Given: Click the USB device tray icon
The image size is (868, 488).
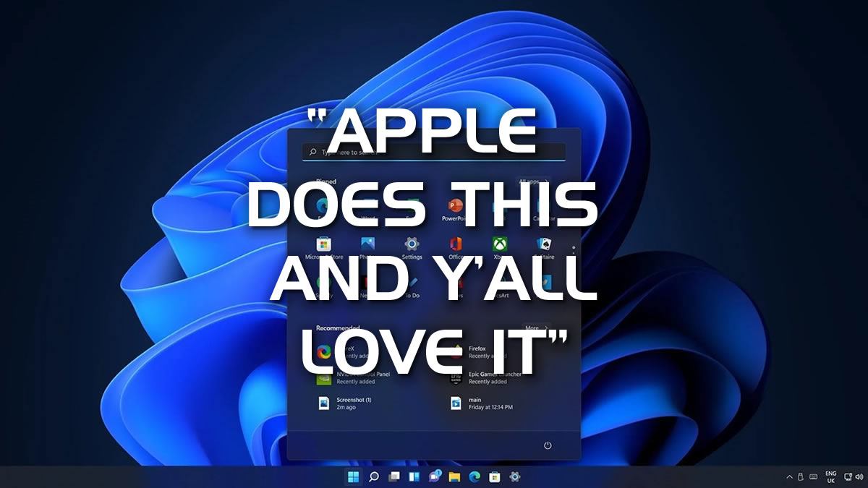Looking at the screenshot, I should pyautogui.click(x=801, y=477).
